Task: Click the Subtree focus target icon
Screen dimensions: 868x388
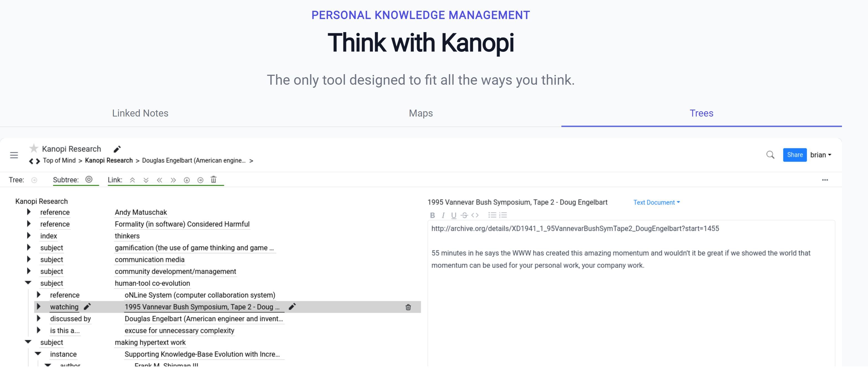Action: point(89,179)
